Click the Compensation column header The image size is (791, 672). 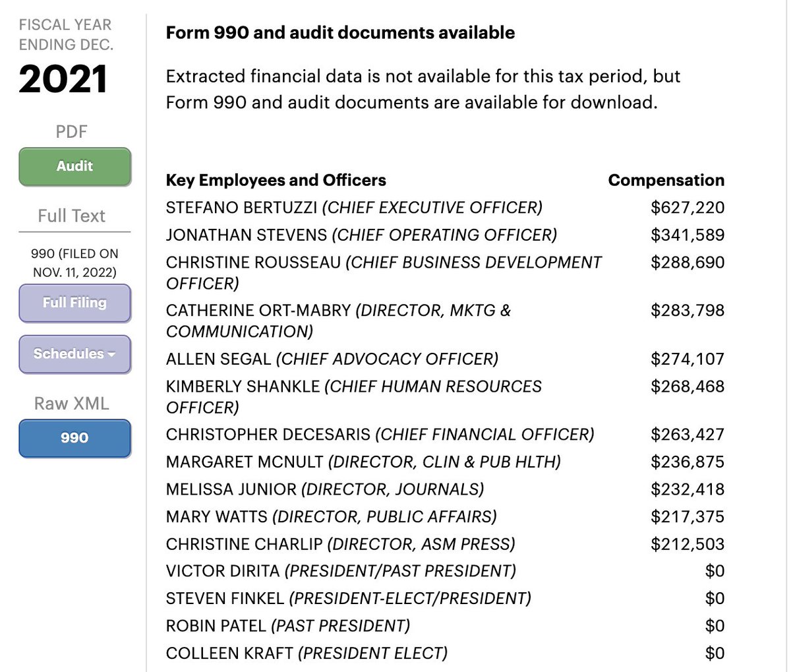(666, 180)
